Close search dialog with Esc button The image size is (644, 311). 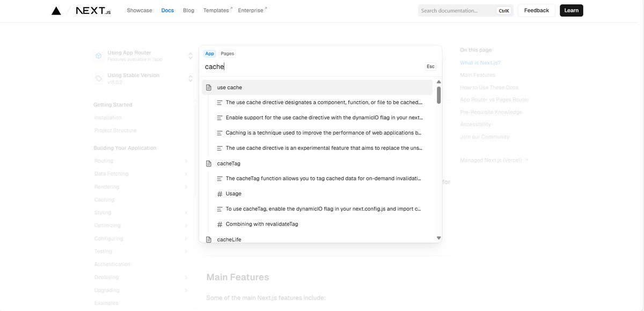click(x=430, y=67)
